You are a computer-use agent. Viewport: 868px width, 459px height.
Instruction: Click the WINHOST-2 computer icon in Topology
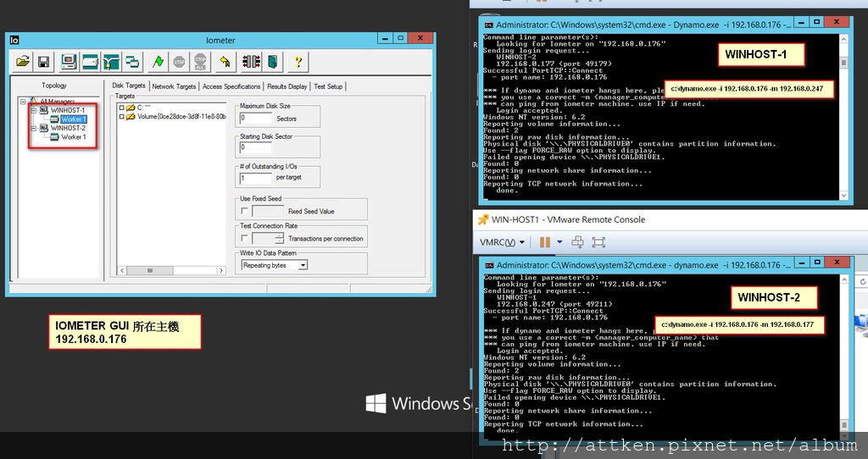[x=44, y=128]
